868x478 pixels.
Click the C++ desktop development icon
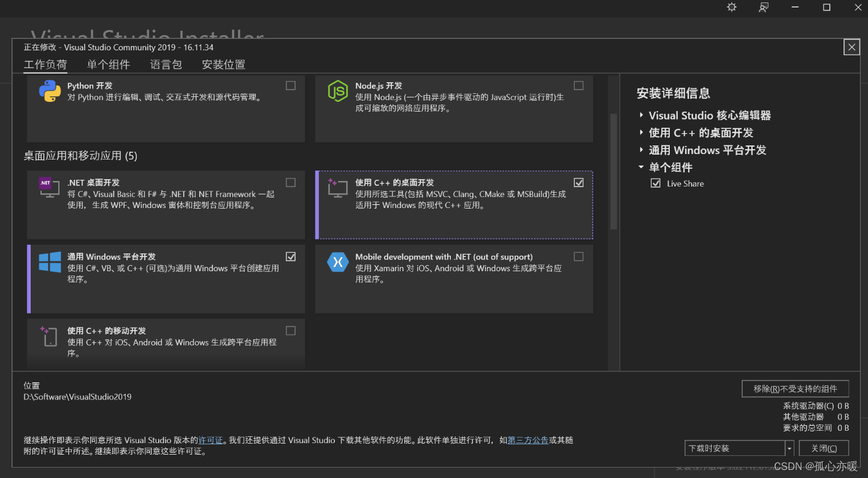pyautogui.click(x=337, y=187)
